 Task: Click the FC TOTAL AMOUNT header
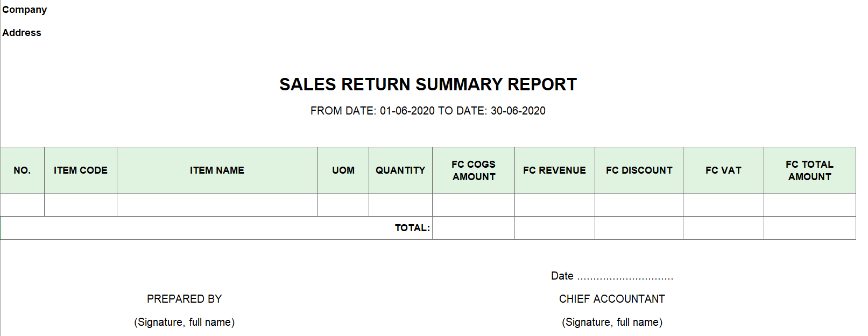pos(810,170)
